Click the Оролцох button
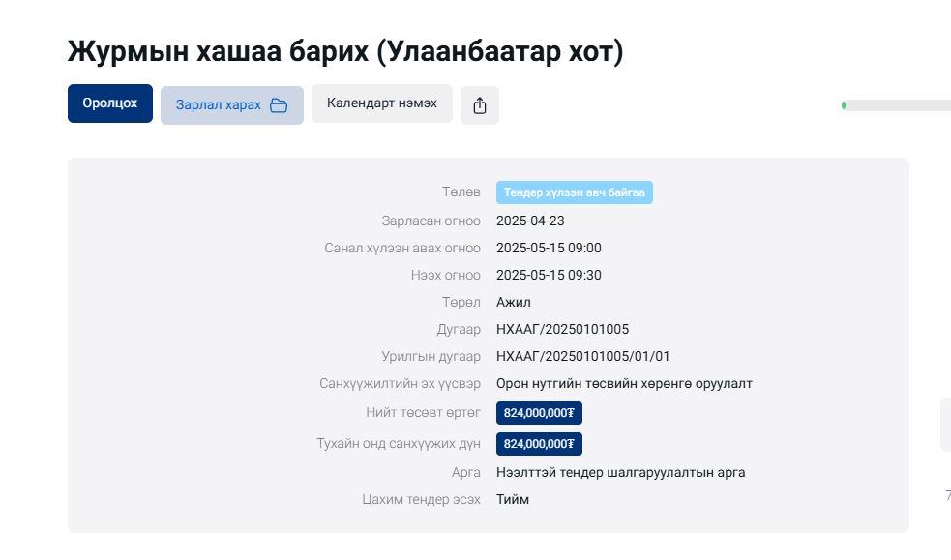The image size is (951, 560). point(109,103)
